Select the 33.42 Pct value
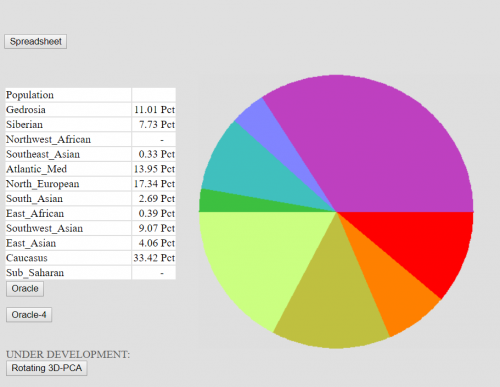Screen dimensions: 500x387 click(154, 258)
